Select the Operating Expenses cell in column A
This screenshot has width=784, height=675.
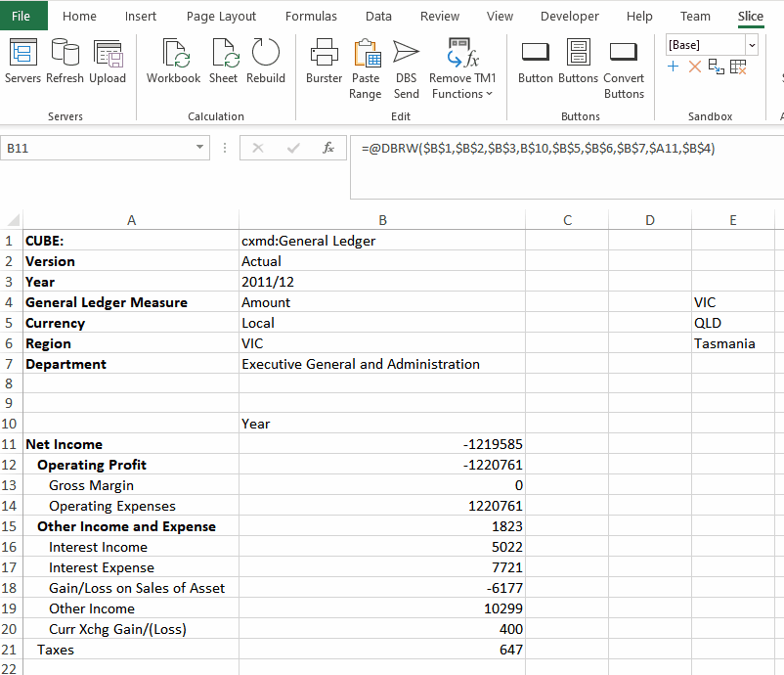112,506
